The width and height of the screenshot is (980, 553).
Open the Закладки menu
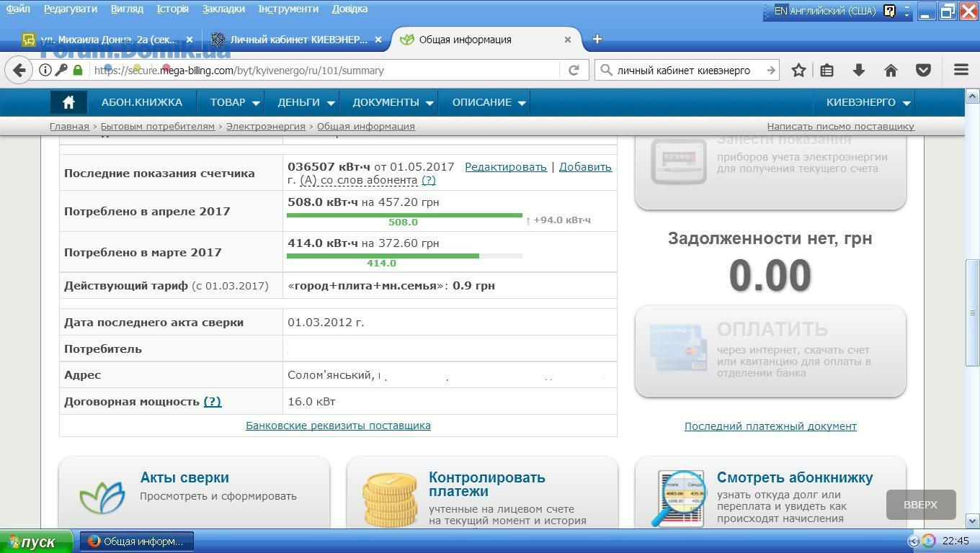click(223, 9)
